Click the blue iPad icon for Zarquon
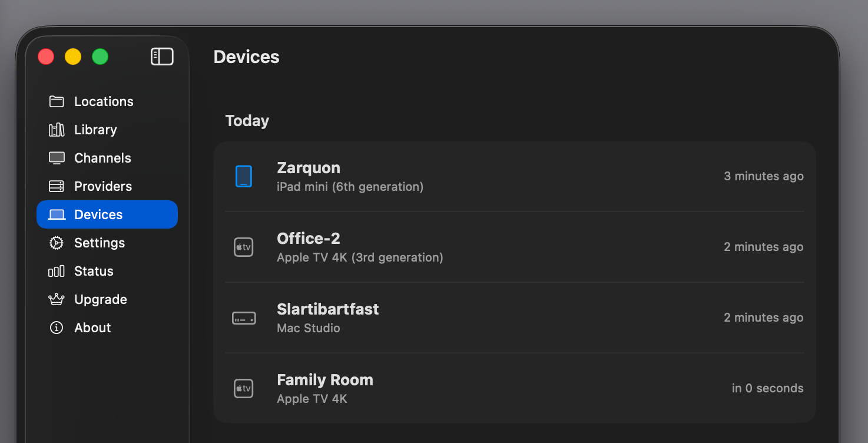 (243, 176)
